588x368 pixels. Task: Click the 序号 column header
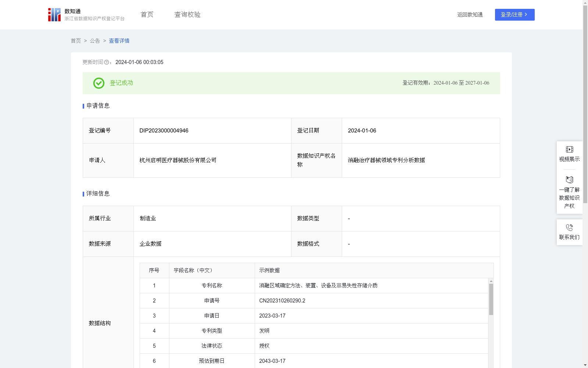coord(154,270)
